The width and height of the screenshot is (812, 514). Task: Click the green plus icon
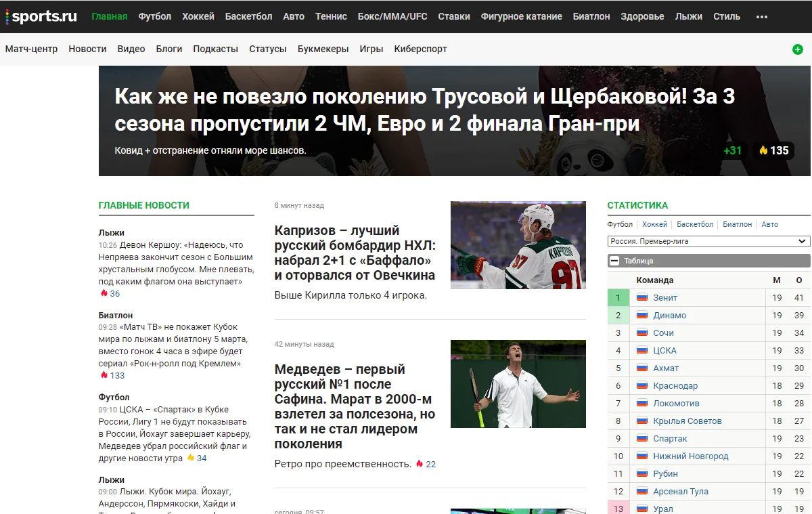[x=797, y=49]
